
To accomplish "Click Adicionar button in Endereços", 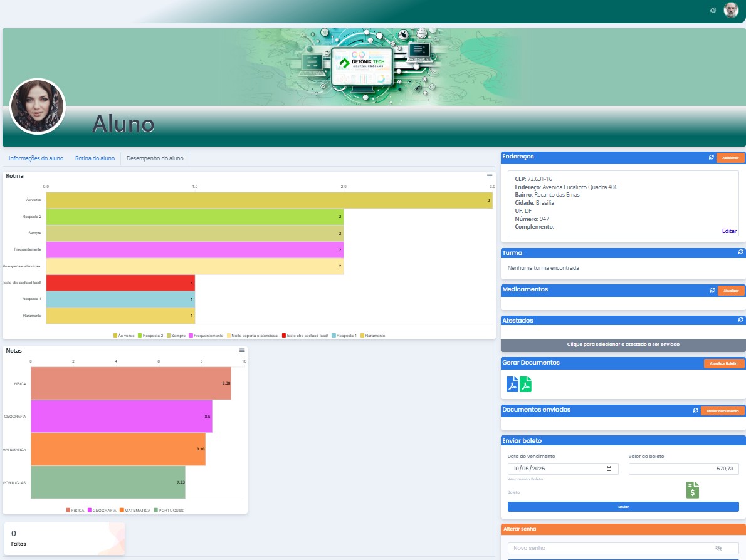I will [x=730, y=158].
